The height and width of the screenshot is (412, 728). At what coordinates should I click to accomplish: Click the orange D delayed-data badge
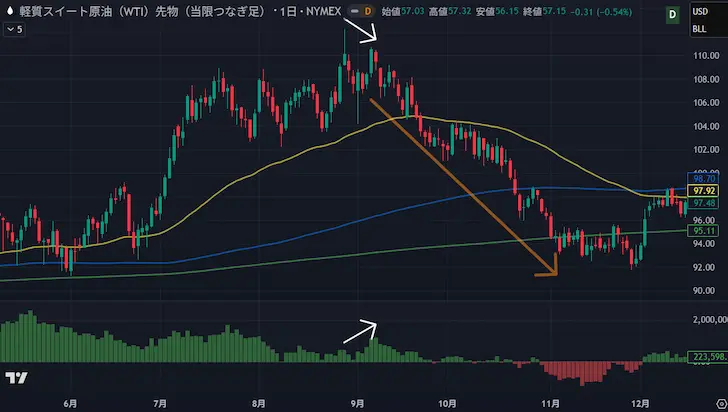pos(367,10)
